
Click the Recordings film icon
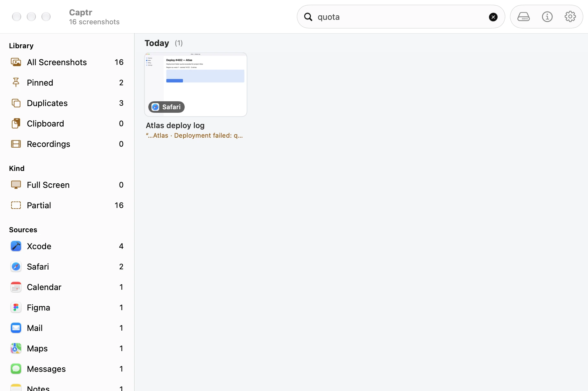tap(16, 144)
